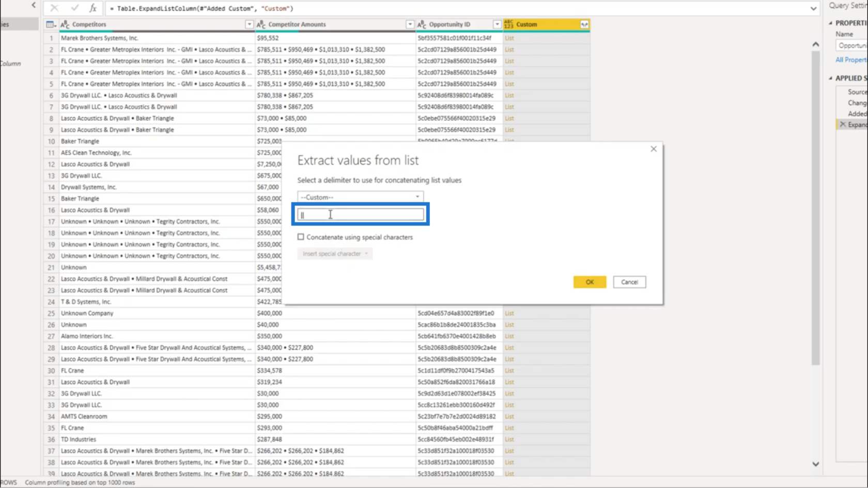The height and width of the screenshot is (488, 868).
Task: Select the Changed Type applied step
Action: [x=857, y=103]
